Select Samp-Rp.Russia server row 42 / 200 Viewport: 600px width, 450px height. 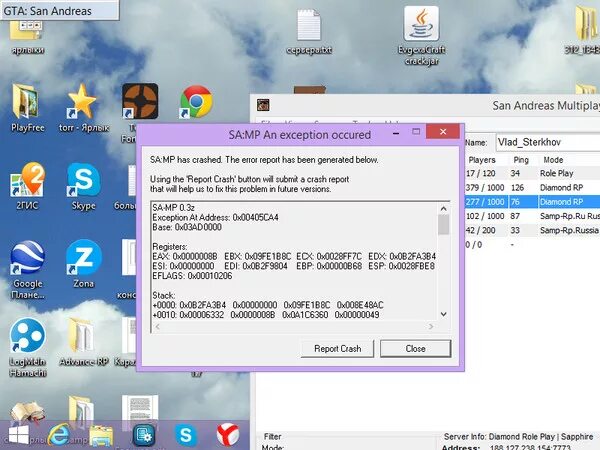(x=533, y=230)
